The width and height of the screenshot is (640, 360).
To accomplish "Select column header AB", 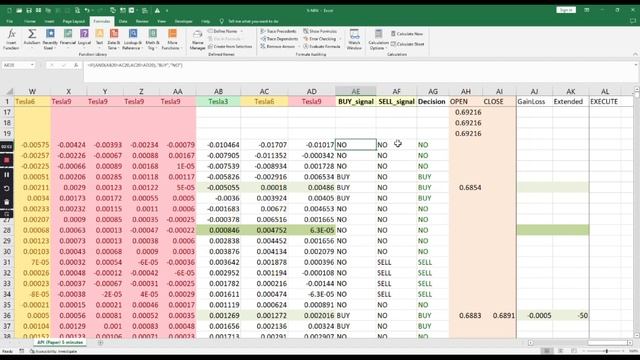I will pyautogui.click(x=218, y=91).
